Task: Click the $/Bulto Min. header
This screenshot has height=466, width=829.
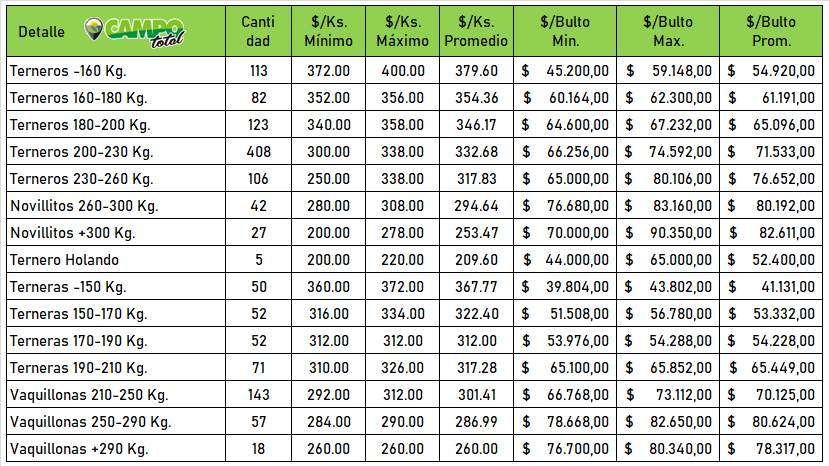Action: pos(565,31)
